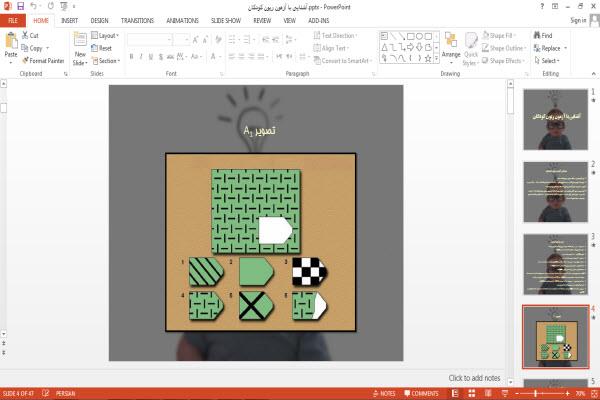This screenshot has width=600, height=400.
Task: Open Shape Effects dropdown
Action: [x=503, y=61]
